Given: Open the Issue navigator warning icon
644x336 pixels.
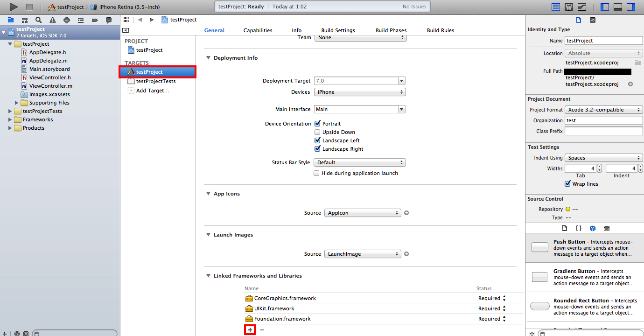Looking at the screenshot, I should tap(53, 20).
